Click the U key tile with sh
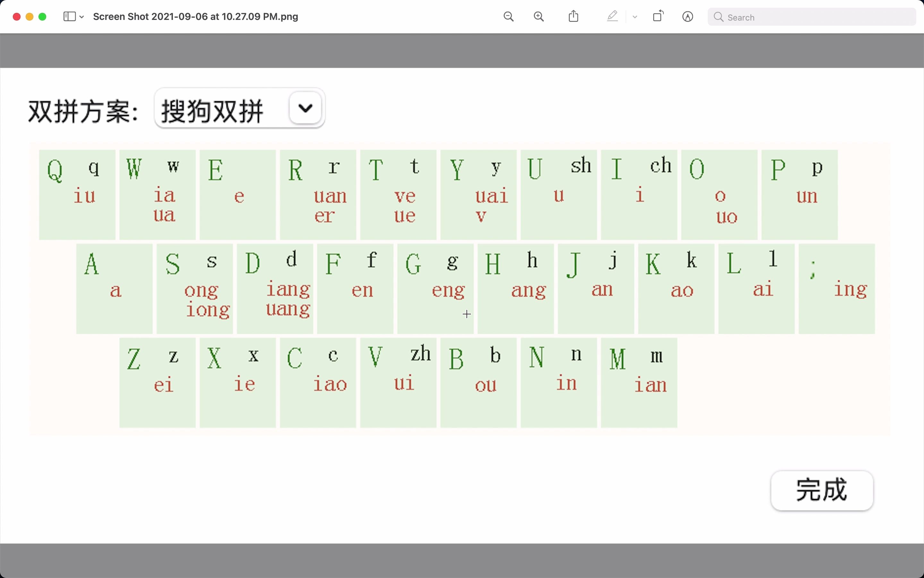Viewport: 924px width, 578px height. pos(559,195)
